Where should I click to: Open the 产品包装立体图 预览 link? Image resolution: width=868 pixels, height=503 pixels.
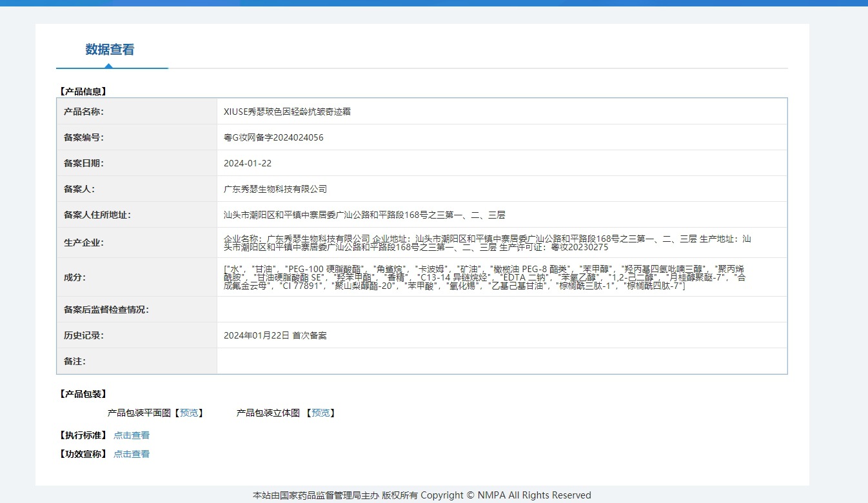click(321, 413)
